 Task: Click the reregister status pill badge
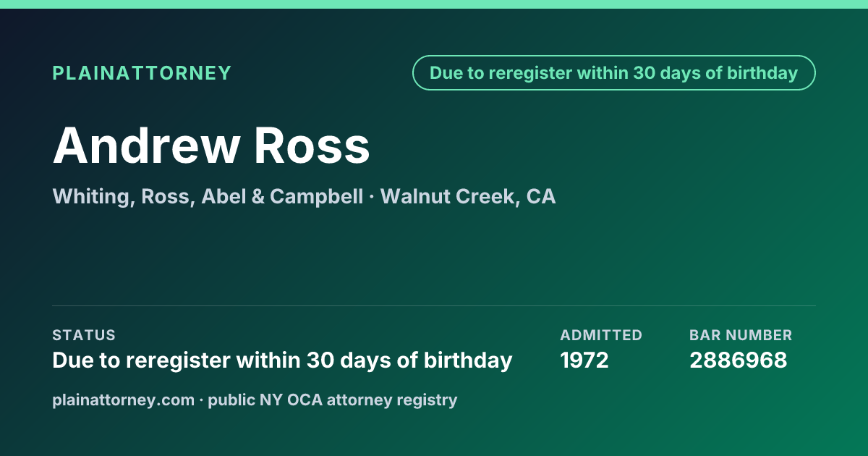pos(613,73)
